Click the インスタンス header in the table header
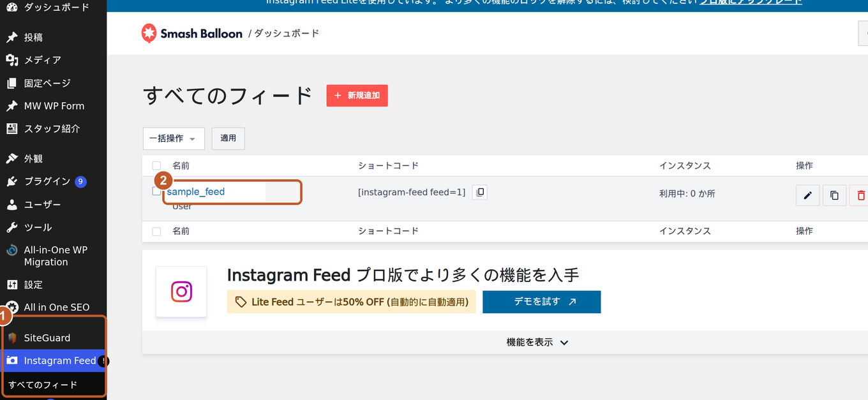 coord(685,166)
